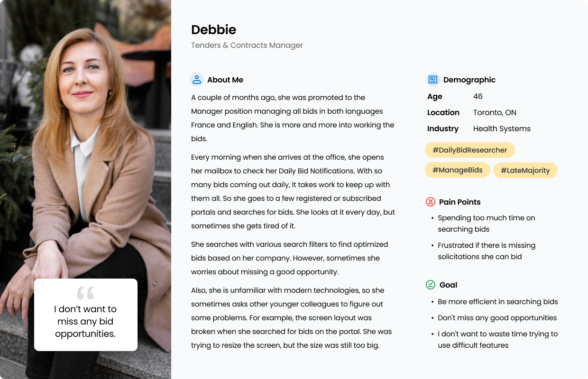Click the About Me heading

click(225, 80)
